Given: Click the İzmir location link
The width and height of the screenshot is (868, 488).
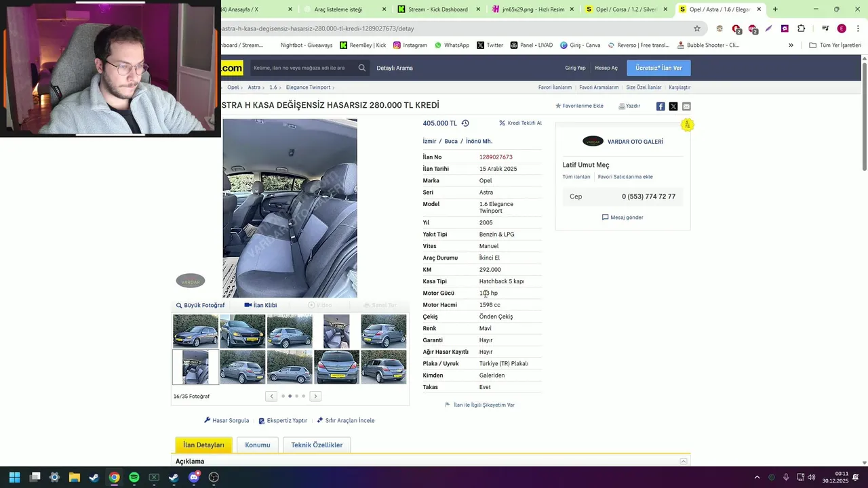Looking at the screenshot, I should point(429,141).
